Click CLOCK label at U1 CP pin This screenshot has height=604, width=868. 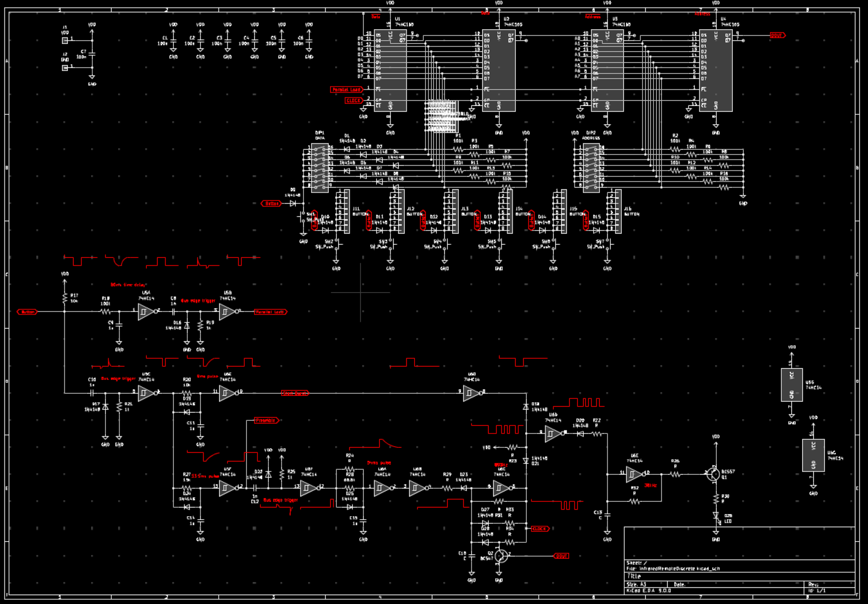point(354,100)
